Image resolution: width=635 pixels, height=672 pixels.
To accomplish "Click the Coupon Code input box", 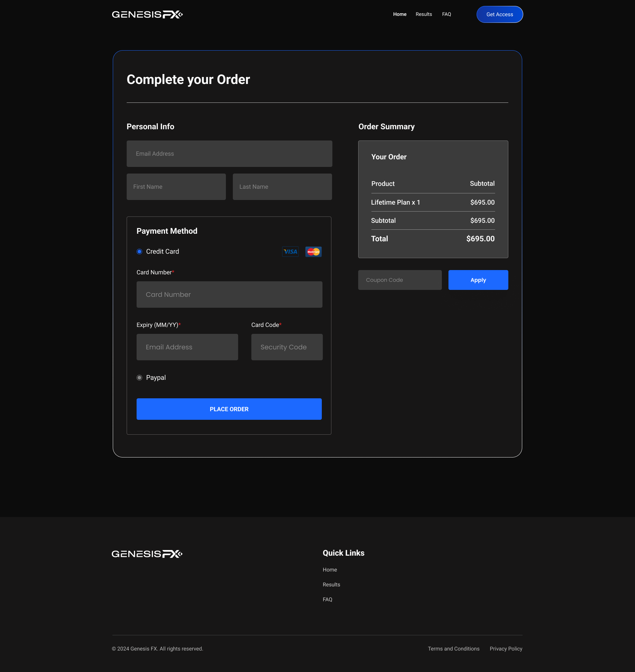I will [400, 280].
